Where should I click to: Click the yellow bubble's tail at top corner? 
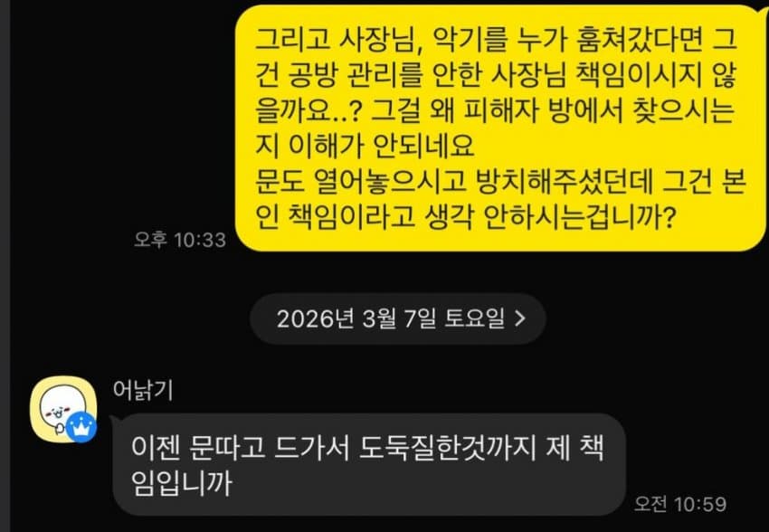coord(763,14)
